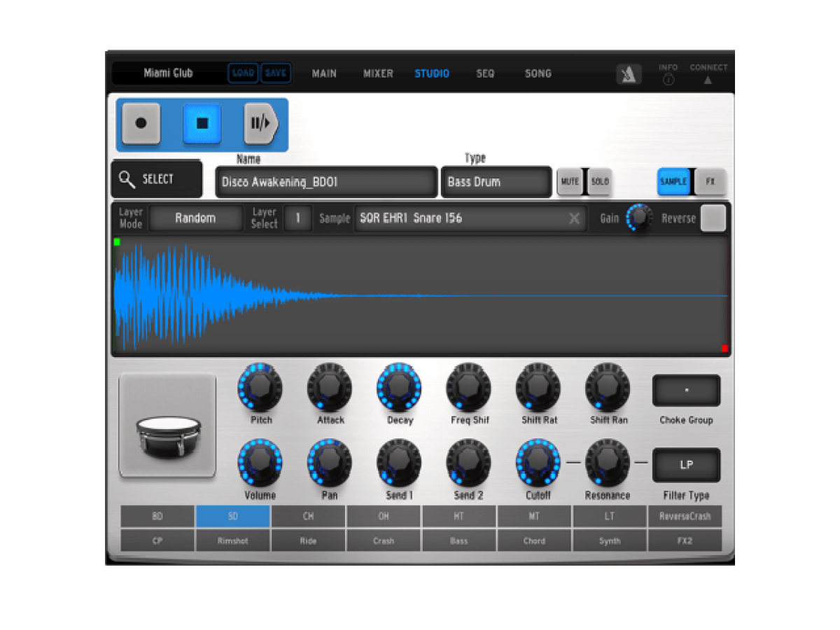
Task: Switch to the MIXER tab
Action: 378,73
